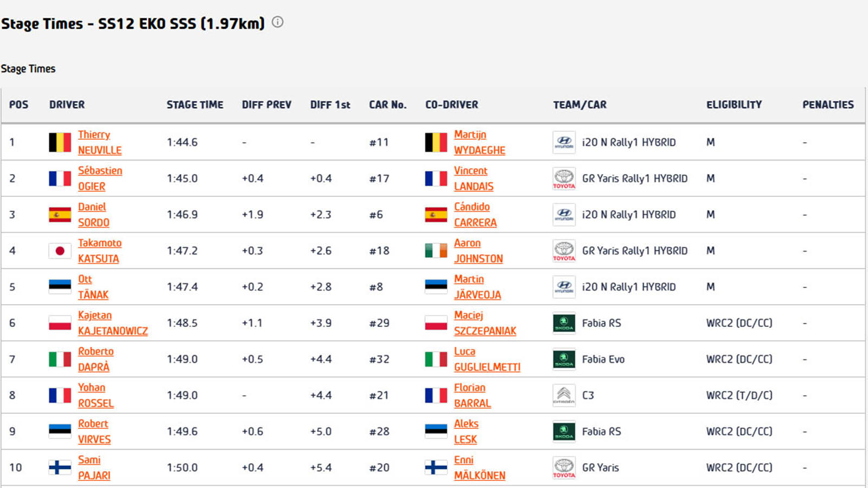Click Finnish flag beside Sami Pajari
Screen dimensions: 868x488
coord(60,467)
